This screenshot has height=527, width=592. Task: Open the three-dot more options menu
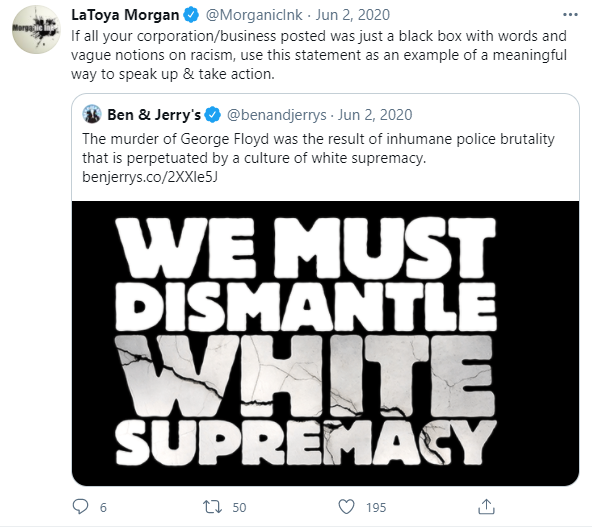tap(570, 15)
